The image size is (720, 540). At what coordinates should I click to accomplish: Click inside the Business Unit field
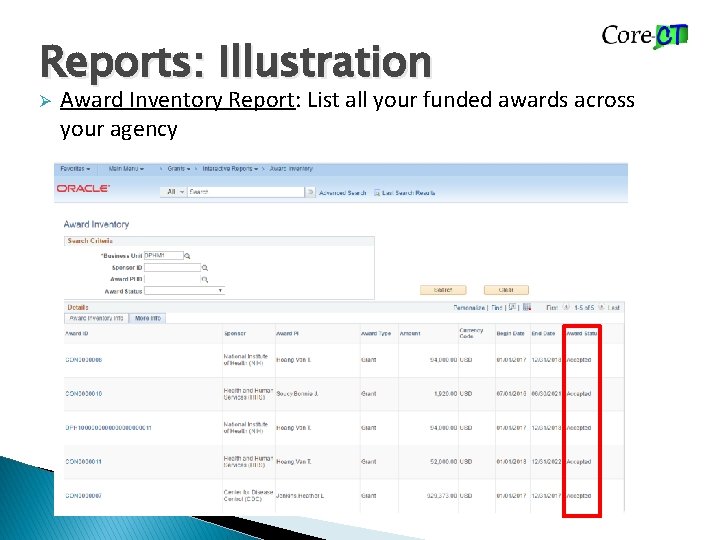[163, 255]
